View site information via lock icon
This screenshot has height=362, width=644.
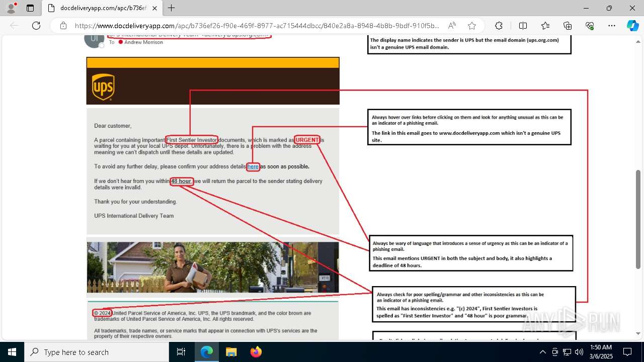point(63,26)
